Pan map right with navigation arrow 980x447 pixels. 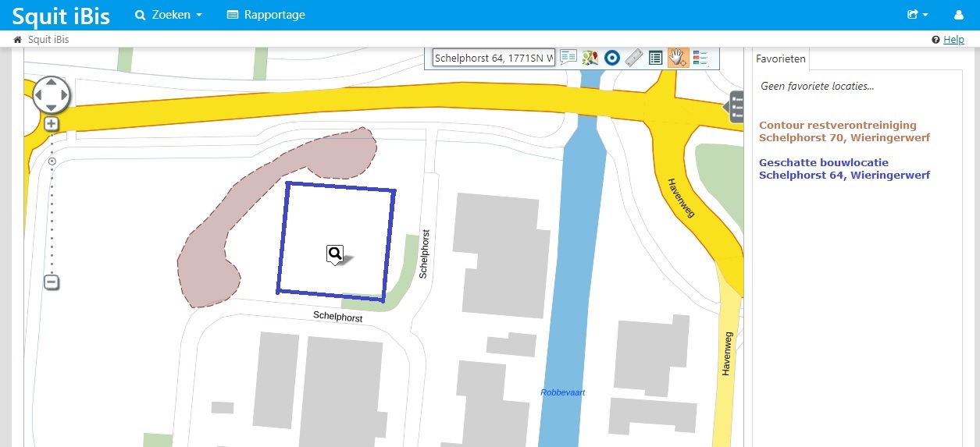pyautogui.click(x=65, y=95)
